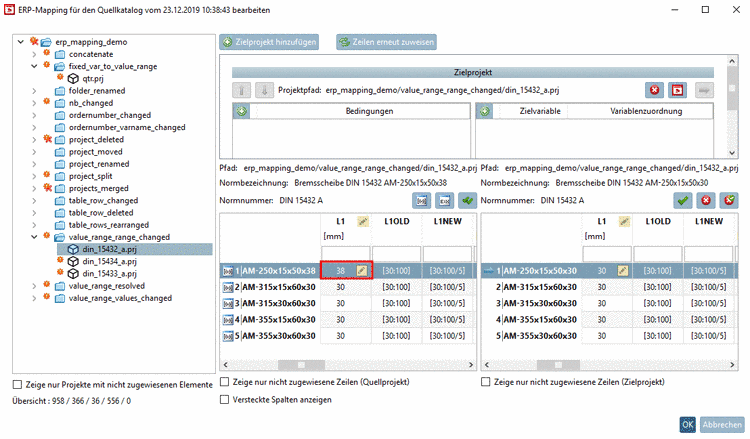Expand the project_deleted folder

point(34,139)
